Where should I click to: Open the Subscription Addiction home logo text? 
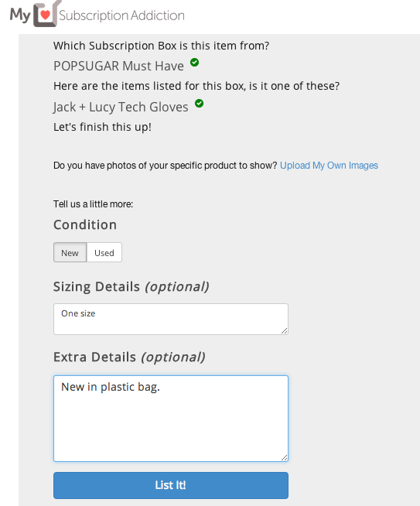pos(121,15)
